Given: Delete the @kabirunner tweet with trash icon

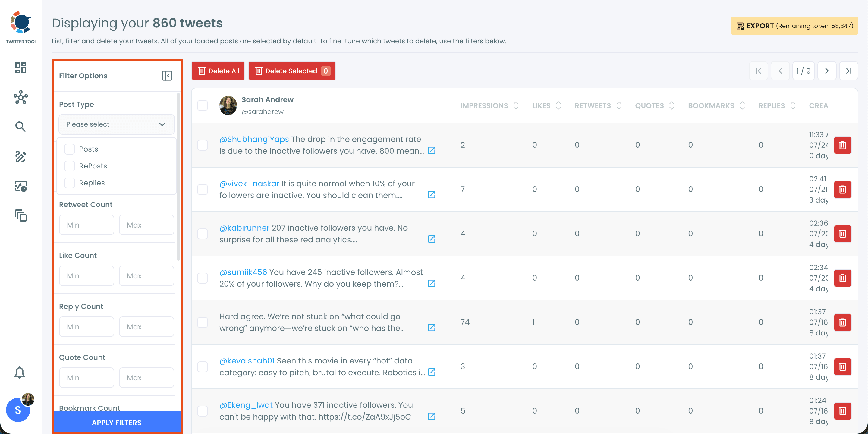Looking at the screenshot, I should tap(842, 234).
